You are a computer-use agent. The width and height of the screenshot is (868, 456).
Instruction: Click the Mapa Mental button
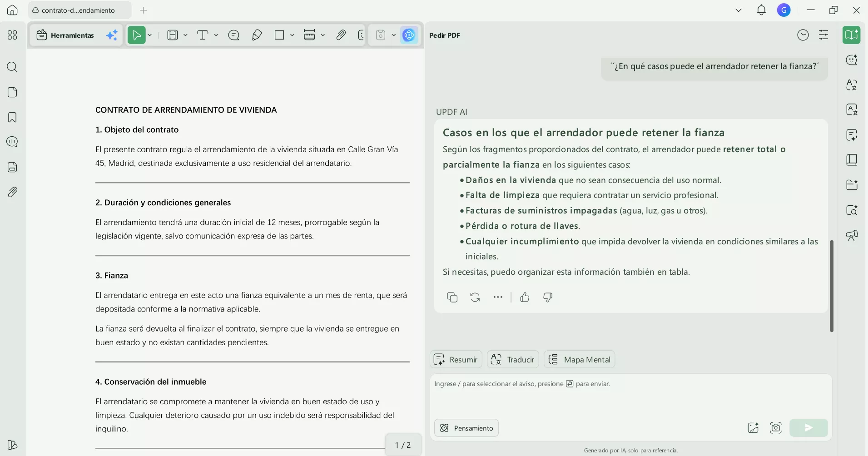pyautogui.click(x=579, y=359)
